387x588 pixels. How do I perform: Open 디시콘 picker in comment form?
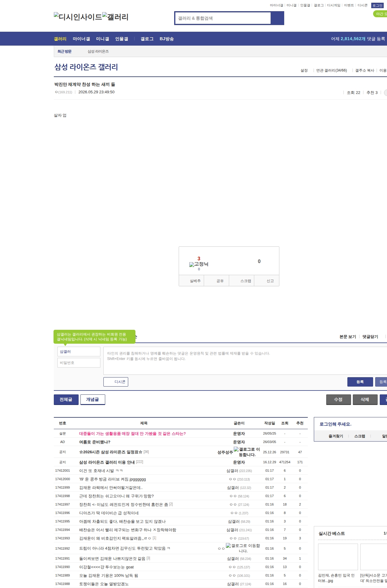pyautogui.click(x=116, y=382)
